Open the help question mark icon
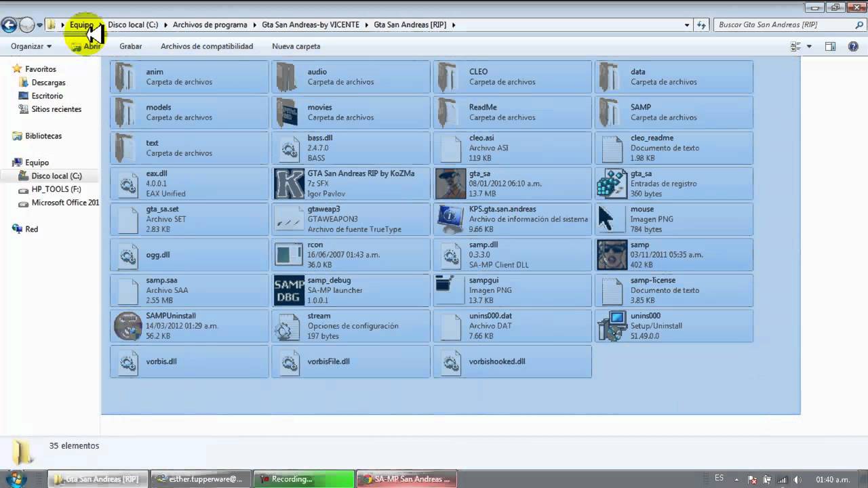 853,46
